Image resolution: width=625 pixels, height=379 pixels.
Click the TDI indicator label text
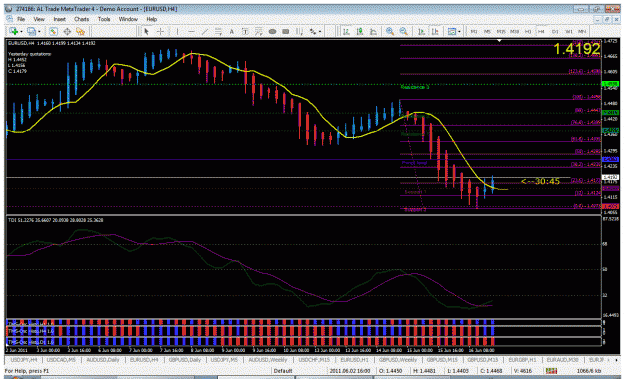55,220
